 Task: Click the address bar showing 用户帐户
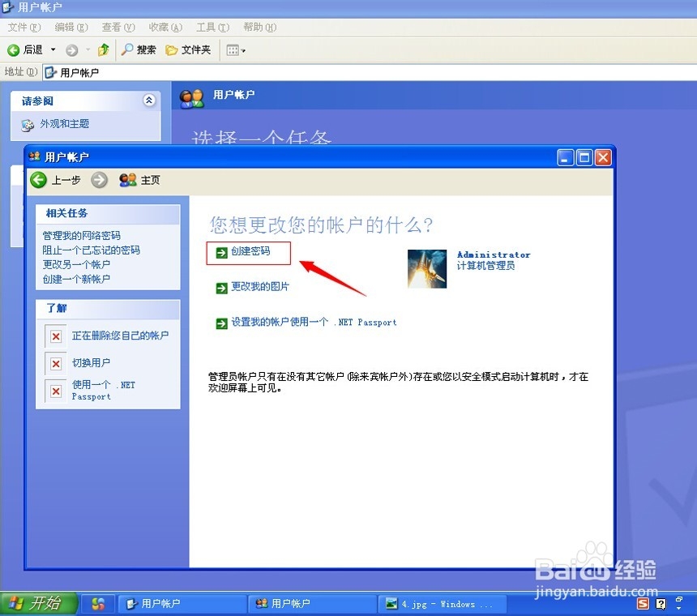point(370,72)
